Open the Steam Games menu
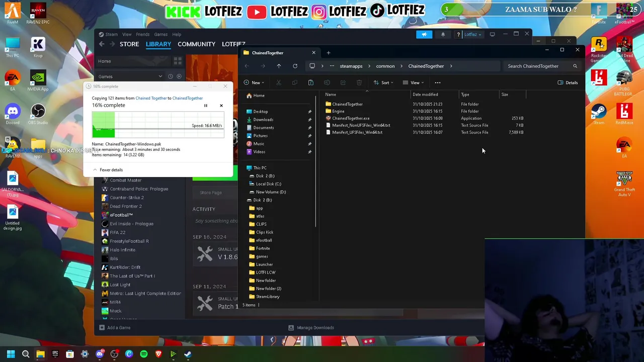Image resolution: width=644 pixels, height=362 pixels. click(161, 35)
